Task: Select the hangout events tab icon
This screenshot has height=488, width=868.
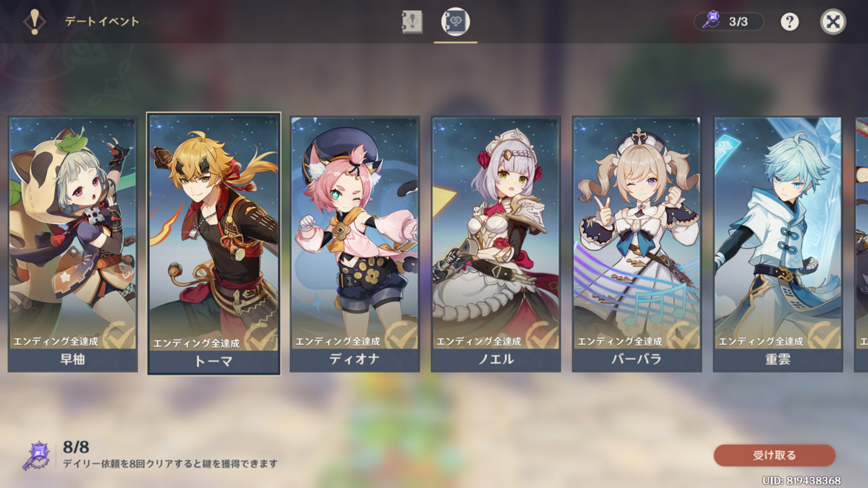Action: [456, 22]
